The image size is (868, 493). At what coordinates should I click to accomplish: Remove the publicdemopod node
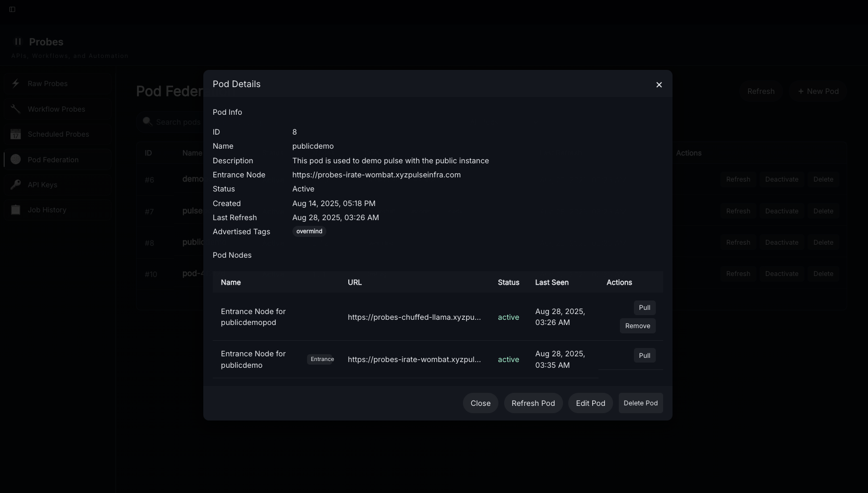(638, 326)
